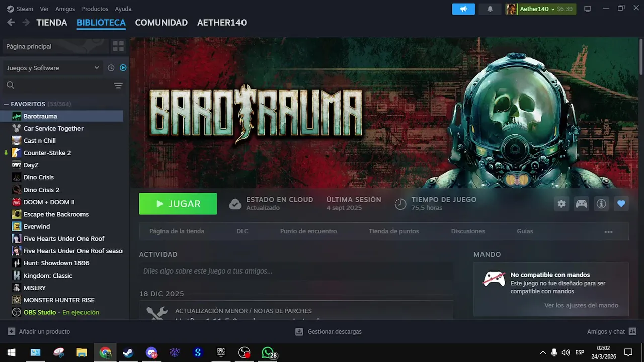The height and width of the screenshot is (362, 644).
Task: Open the BIBLIOTECA tab
Action: [x=101, y=23]
